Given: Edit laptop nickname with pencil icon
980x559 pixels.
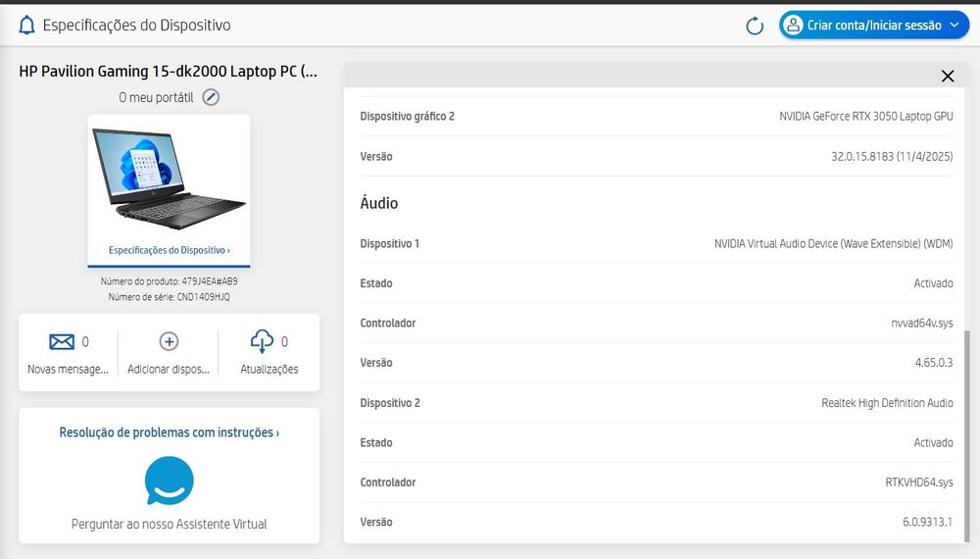Looking at the screenshot, I should pyautogui.click(x=211, y=97).
